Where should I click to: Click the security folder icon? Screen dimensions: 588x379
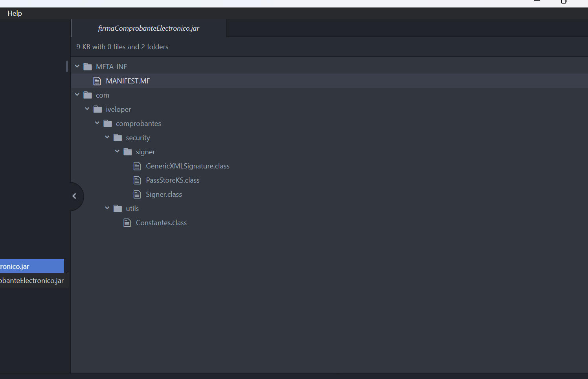tap(118, 138)
